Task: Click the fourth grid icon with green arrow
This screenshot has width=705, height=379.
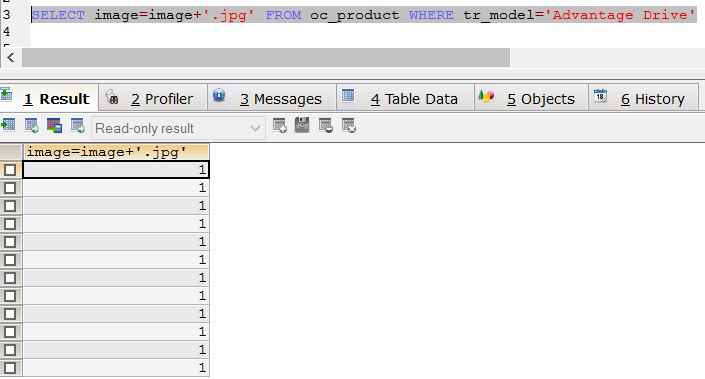Action: click(77, 125)
